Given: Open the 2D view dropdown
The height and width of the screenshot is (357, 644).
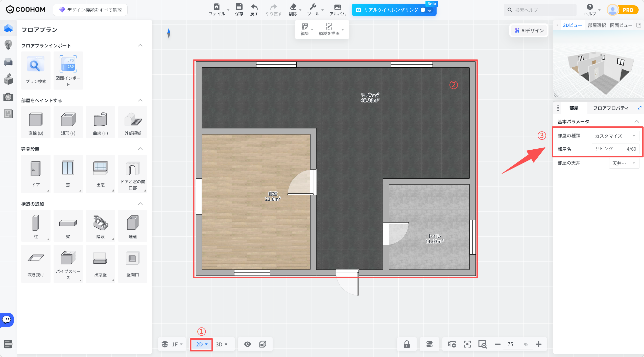Looking at the screenshot, I should coord(201,344).
